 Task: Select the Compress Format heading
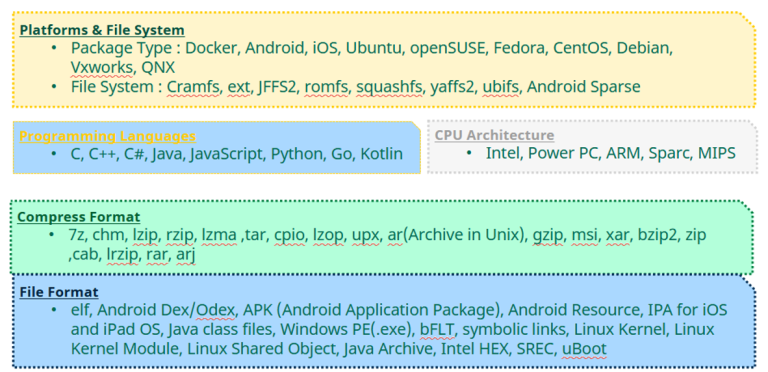pyautogui.click(x=79, y=217)
